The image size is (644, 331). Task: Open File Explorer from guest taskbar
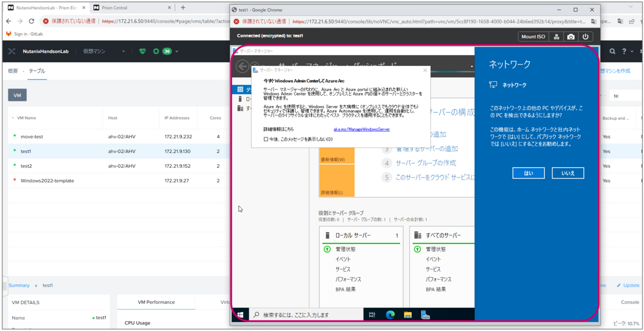(x=407, y=315)
